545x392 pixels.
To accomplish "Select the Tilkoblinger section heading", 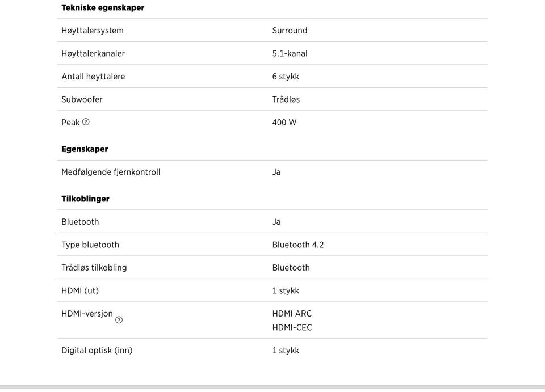I will pyautogui.click(x=86, y=199).
